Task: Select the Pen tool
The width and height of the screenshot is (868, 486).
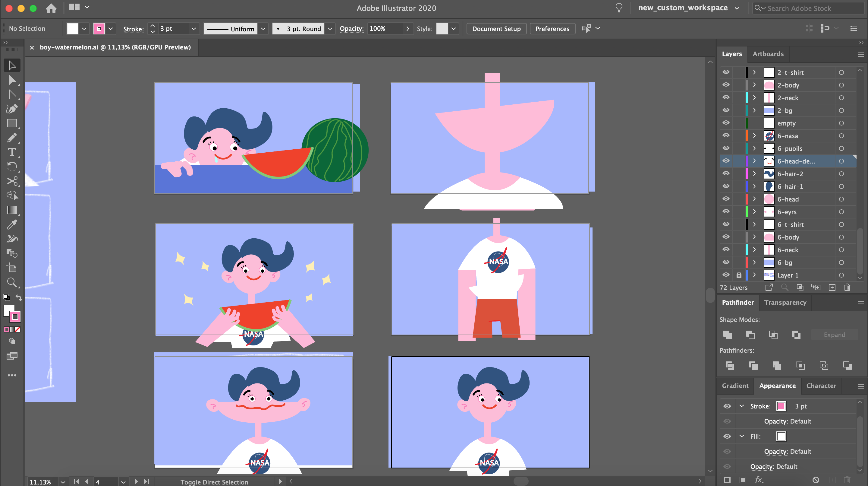Action: (x=12, y=109)
